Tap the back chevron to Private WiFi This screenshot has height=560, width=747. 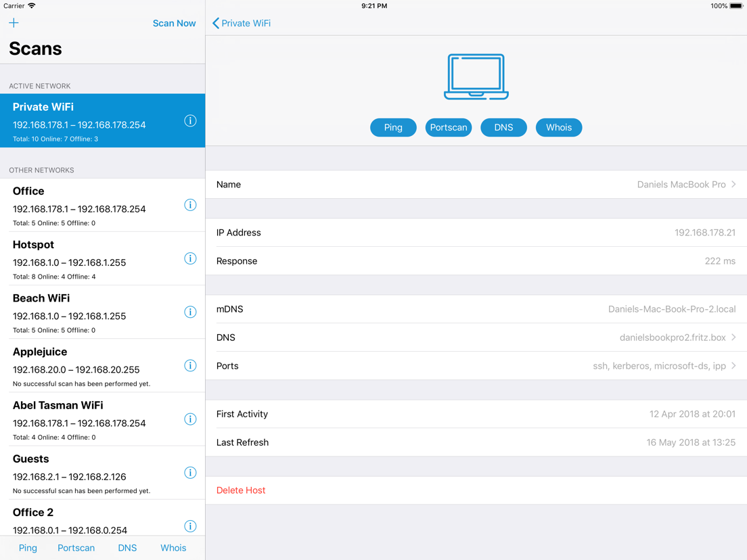(x=216, y=23)
